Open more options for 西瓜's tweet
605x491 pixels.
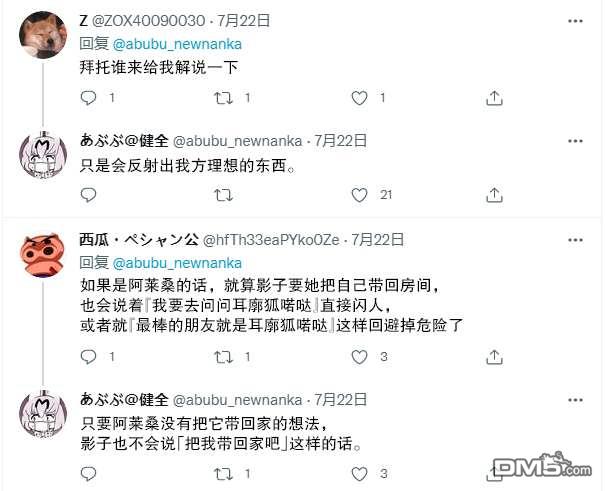[575, 240]
